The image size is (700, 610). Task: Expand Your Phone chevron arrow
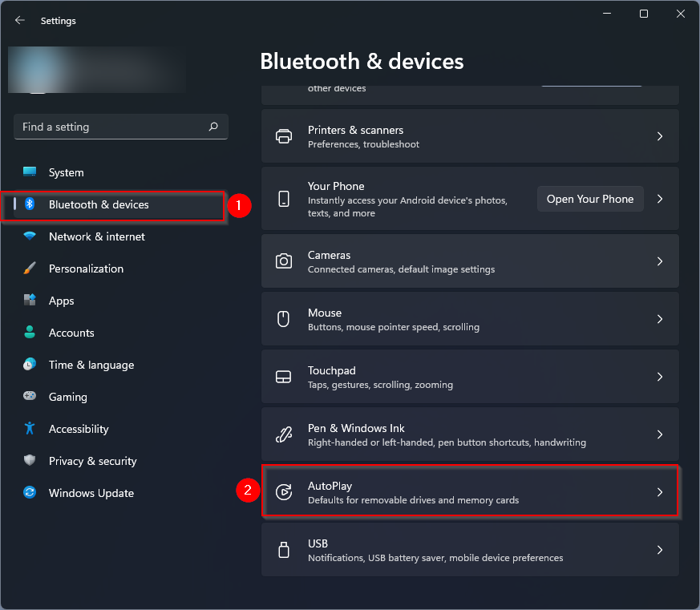click(x=660, y=199)
